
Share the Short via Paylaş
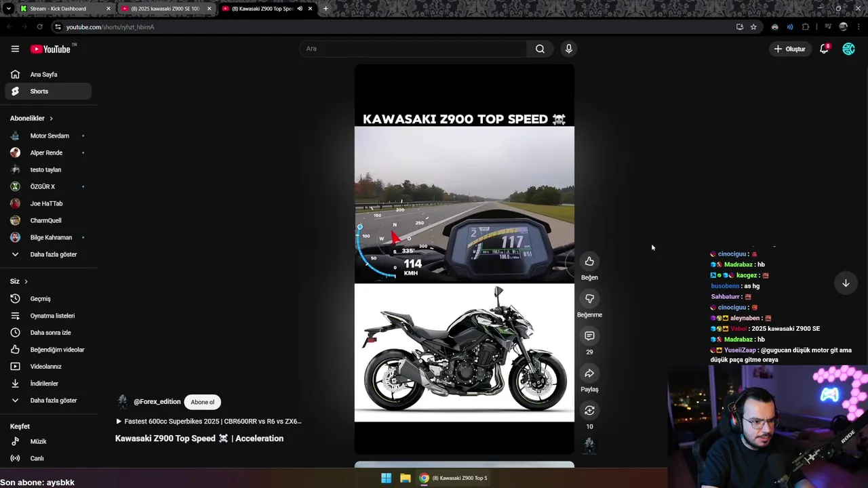coord(589,373)
